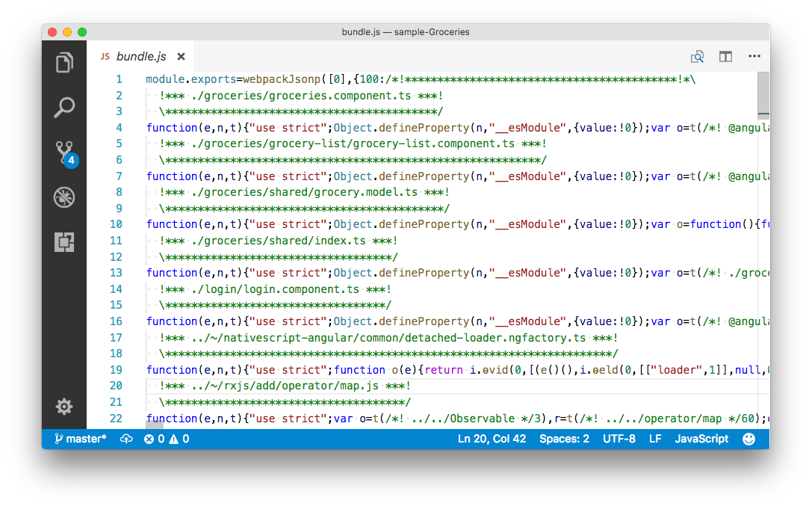This screenshot has width=812, height=509.
Task: Sync changes via the cloud icon
Action: [x=126, y=439]
